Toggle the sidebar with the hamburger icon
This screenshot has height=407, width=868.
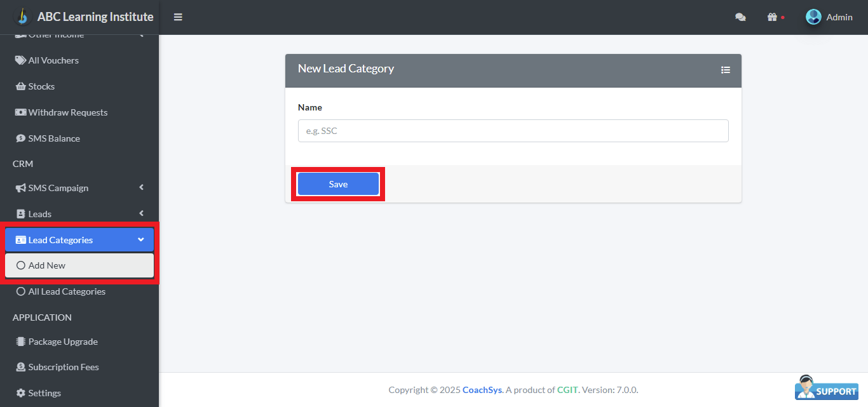coord(178,17)
